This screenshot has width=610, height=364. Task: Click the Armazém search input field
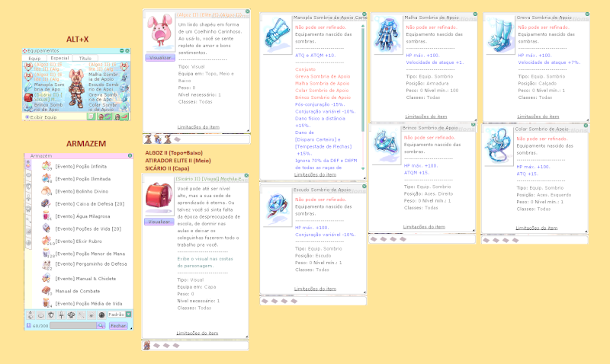tap(73, 325)
